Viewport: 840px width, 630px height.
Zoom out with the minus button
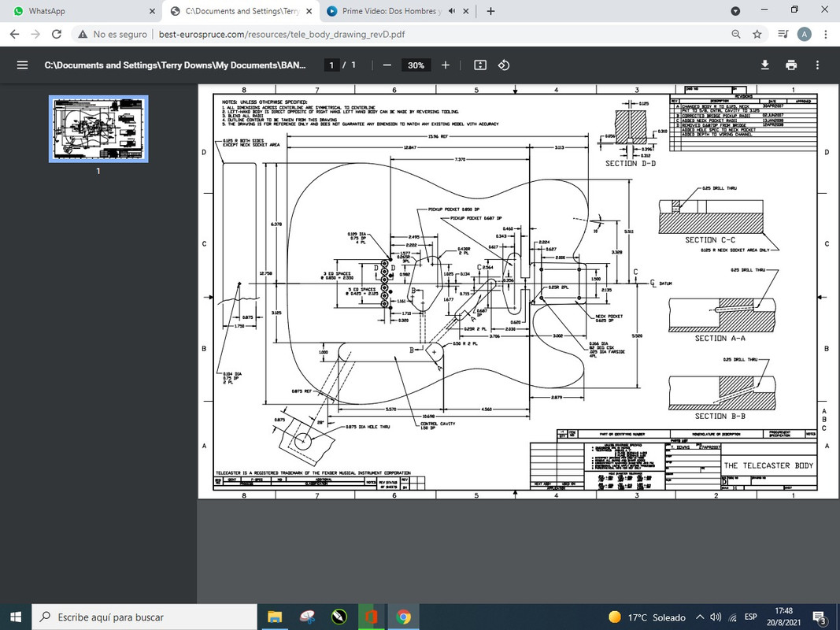tap(387, 65)
